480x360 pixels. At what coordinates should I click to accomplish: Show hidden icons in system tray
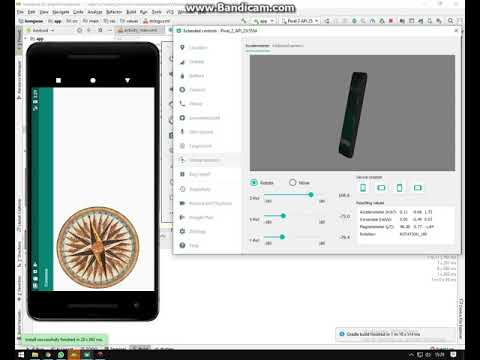coord(412,355)
